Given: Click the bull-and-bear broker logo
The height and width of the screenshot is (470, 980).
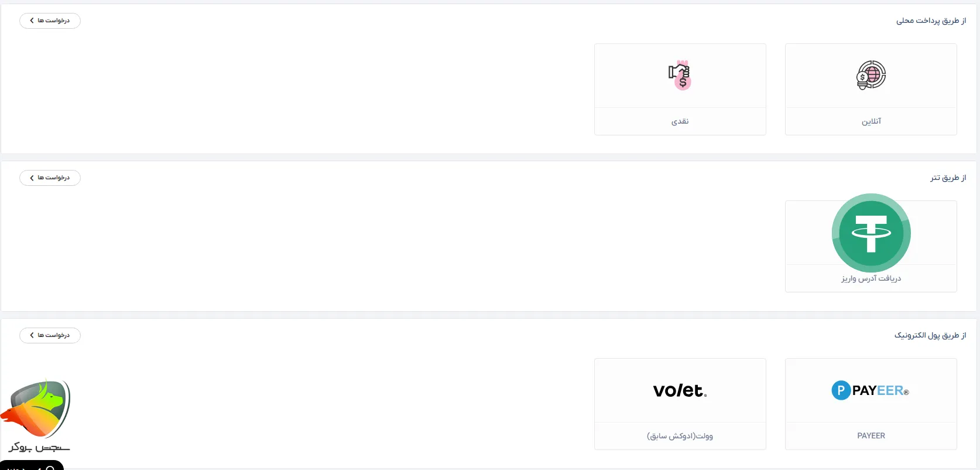Looking at the screenshot, I should 36,409.
